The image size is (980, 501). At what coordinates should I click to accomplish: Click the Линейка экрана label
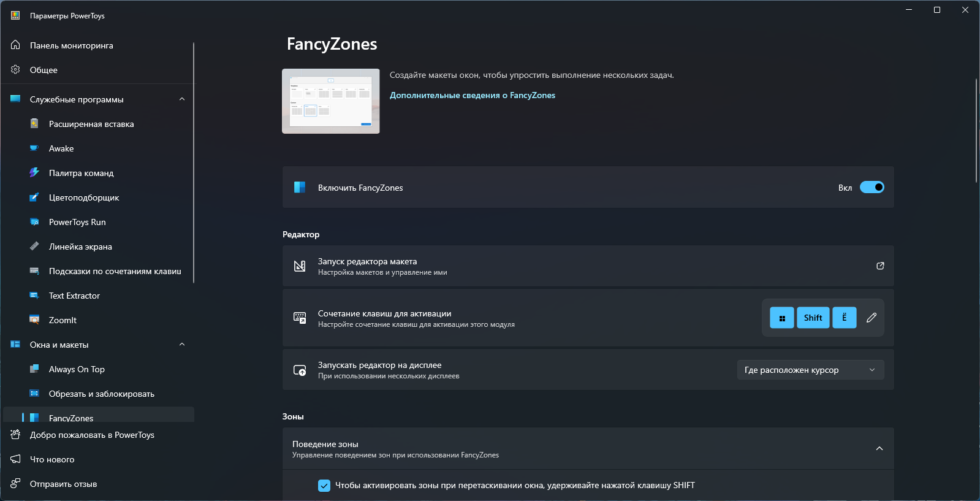coord(80,247)
